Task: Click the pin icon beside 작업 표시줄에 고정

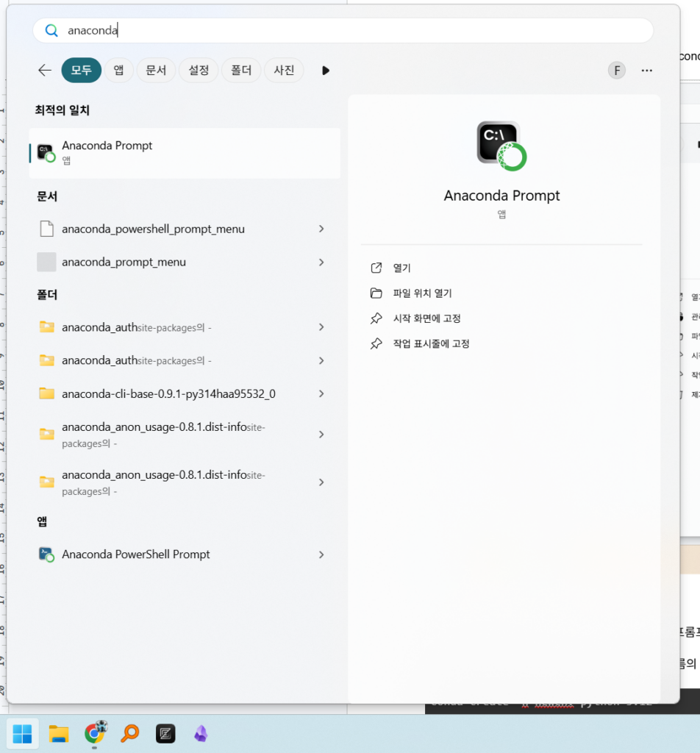Action: tap(376, 344)
